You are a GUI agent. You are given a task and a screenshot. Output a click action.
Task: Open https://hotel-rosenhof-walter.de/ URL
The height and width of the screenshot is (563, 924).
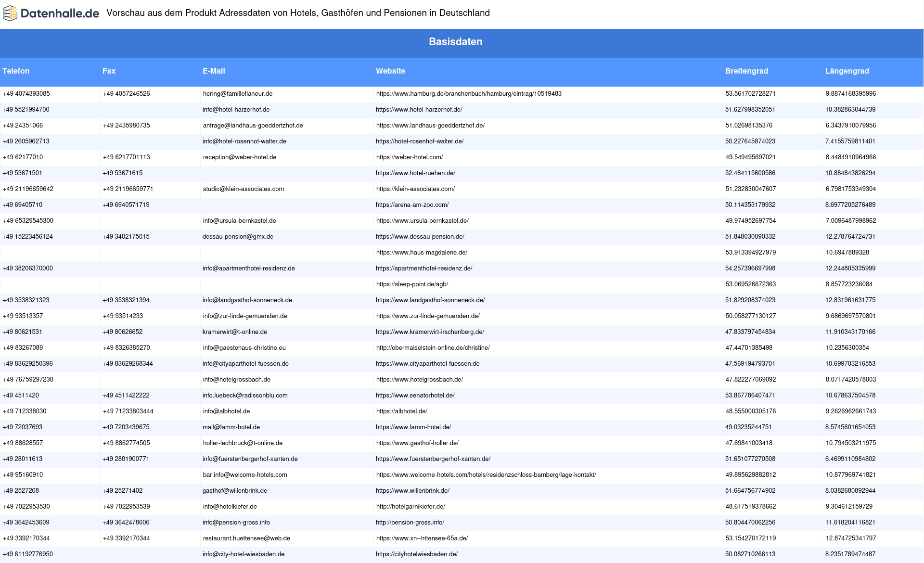pos(420,141)
